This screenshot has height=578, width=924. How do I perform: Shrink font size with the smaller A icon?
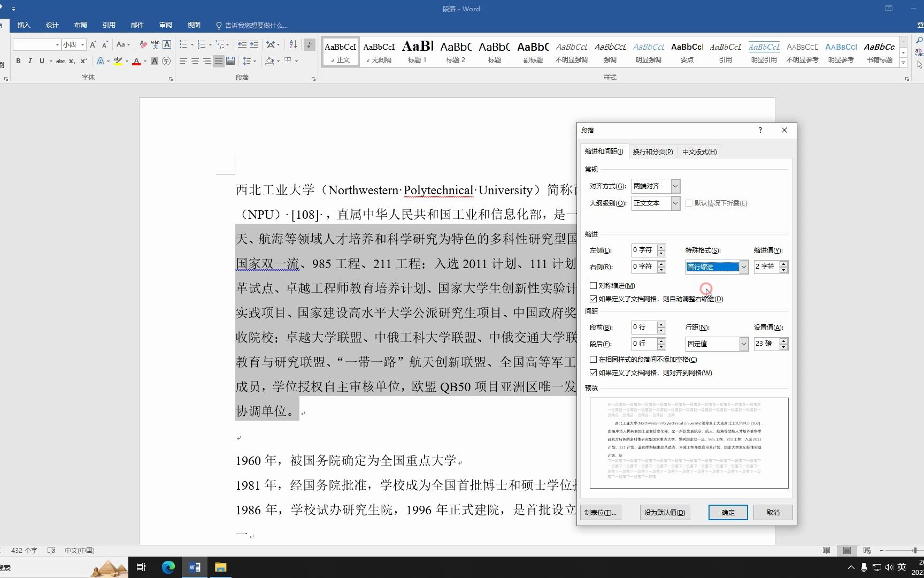pos(105,44)
